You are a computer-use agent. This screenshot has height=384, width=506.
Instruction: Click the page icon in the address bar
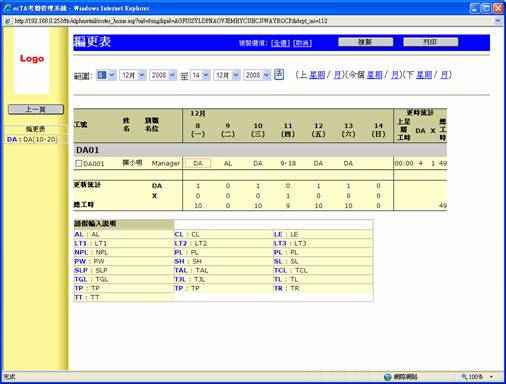[x=9, y=21]
